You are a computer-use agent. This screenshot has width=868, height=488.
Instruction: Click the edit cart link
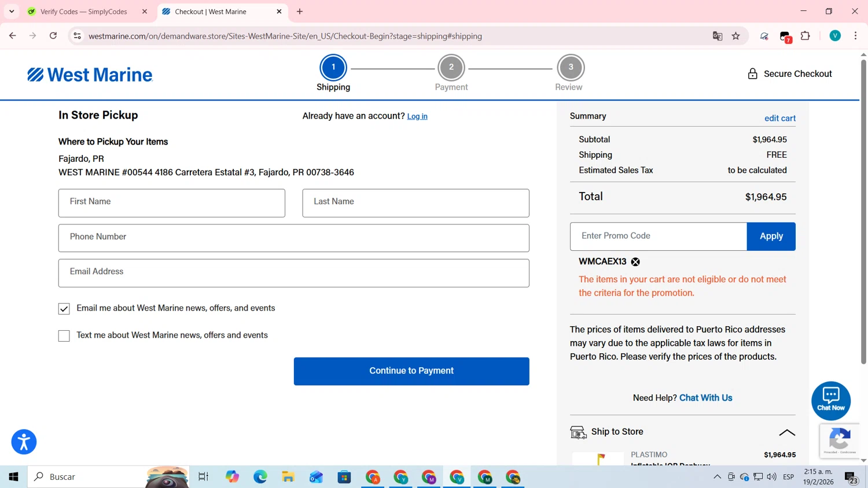click(x=780, y=118)
